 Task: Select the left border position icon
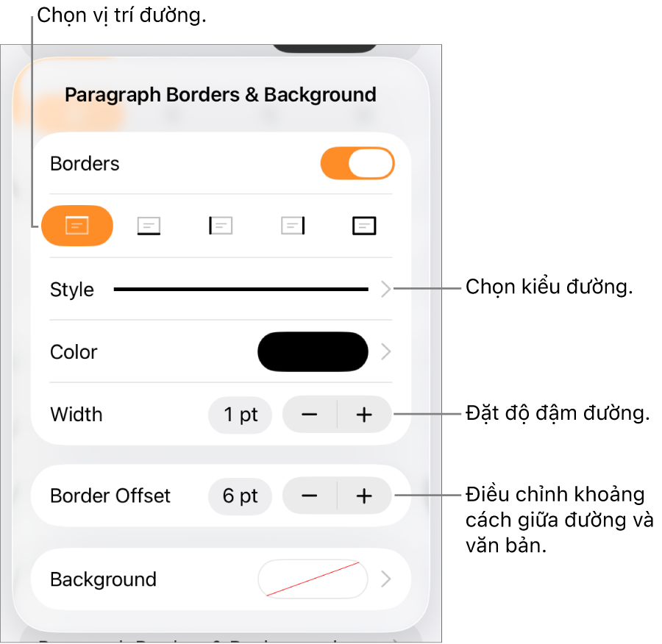(x=221, y=226)
